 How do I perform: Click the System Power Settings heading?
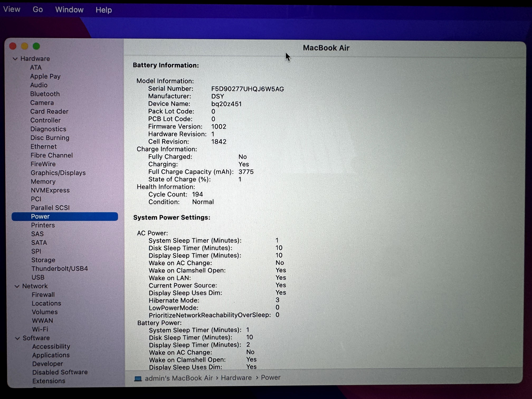tap(172, 218)
